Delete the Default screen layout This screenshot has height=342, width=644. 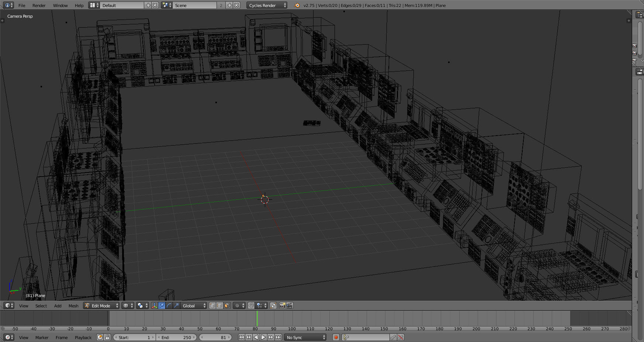155,5
